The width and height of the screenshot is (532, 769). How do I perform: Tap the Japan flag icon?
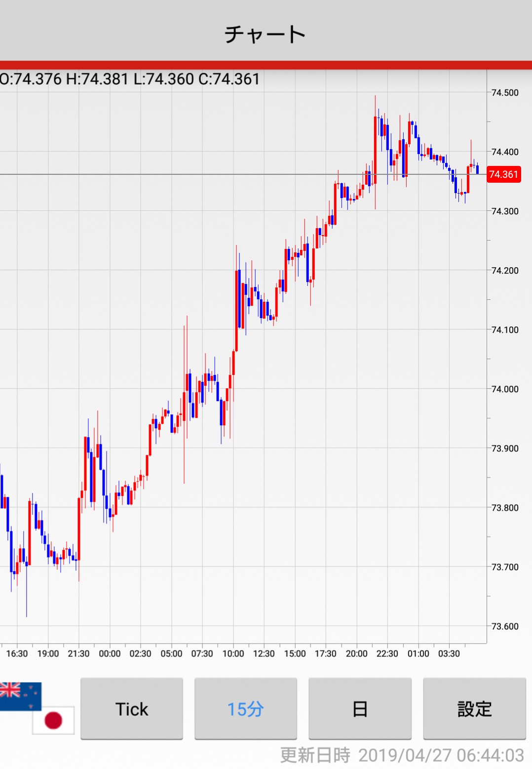[53, 720]
